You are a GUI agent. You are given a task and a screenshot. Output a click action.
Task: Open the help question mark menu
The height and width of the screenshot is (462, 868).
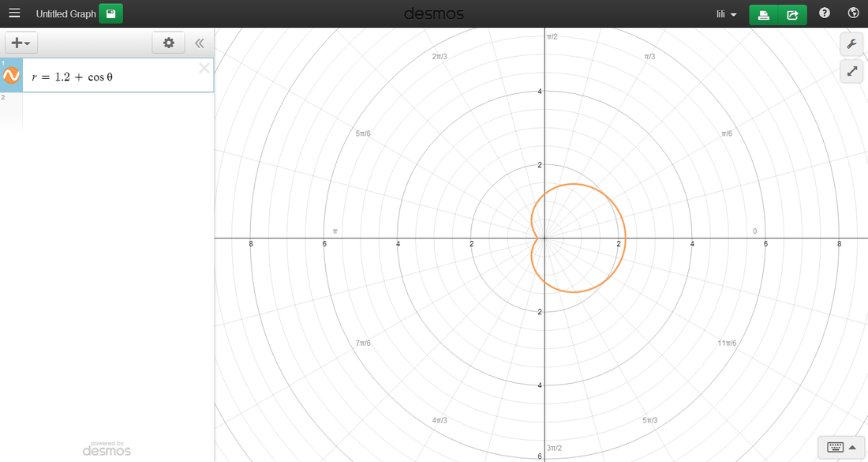pos(825,13)
